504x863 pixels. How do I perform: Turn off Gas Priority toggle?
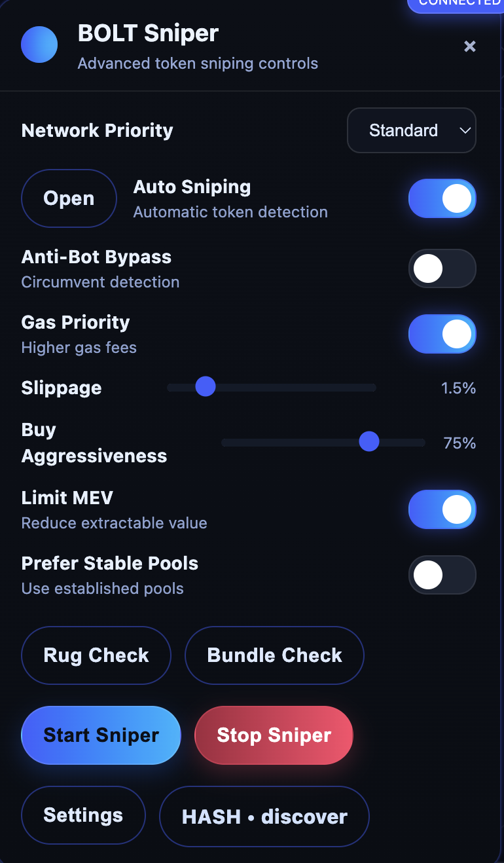coord(442,334)
